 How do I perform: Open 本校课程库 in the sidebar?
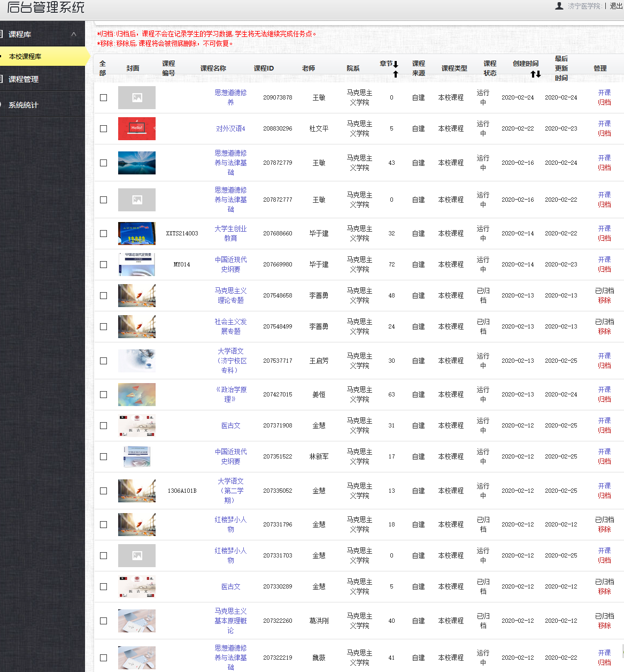(25, 56)
